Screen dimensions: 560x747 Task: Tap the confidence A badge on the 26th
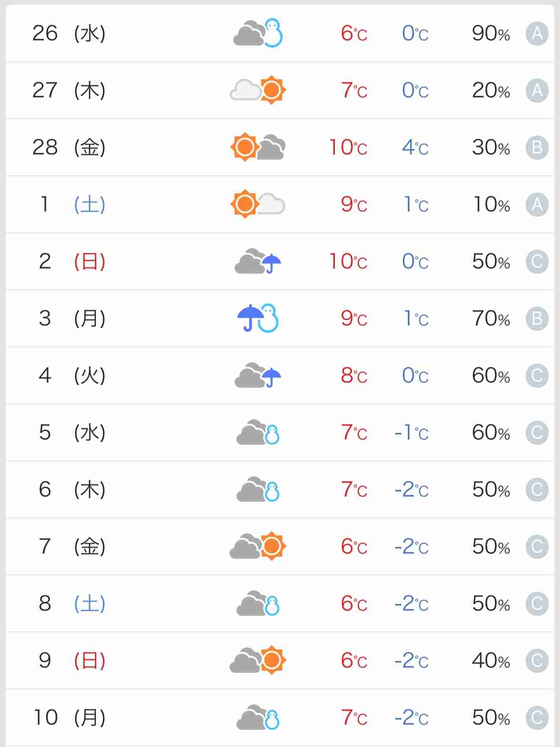coord(537,34)
